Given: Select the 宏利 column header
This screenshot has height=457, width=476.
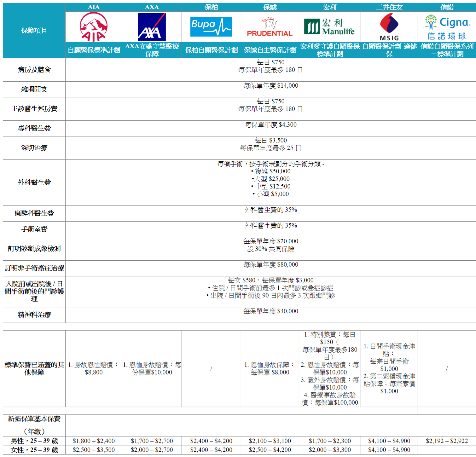Looking at the screenshot, I should (330, 7).
